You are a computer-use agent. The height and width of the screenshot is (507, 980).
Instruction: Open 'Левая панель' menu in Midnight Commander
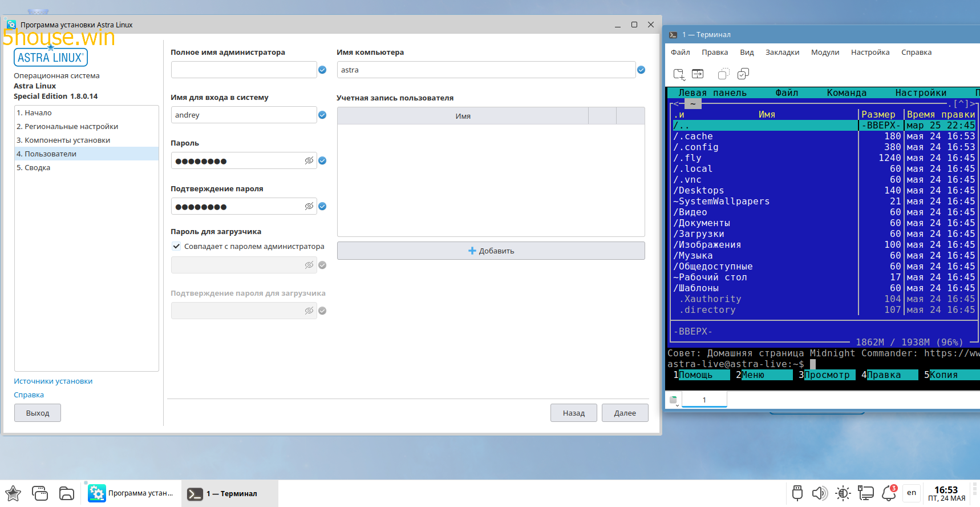(x=712, y=92)
